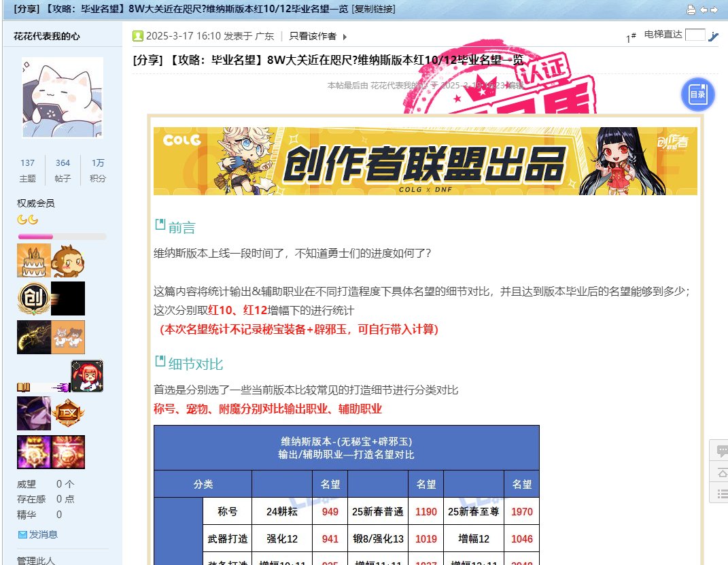Click table cell 25新春普通
This screenshot has height=565, width=728.
pyautogui.click(x=377, y=511)
